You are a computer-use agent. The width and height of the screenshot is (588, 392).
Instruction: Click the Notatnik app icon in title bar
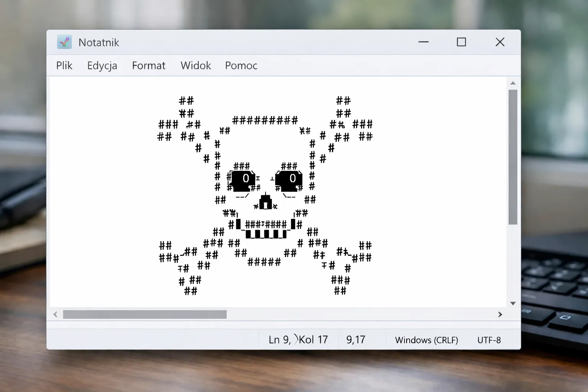(x=64, y=42)
